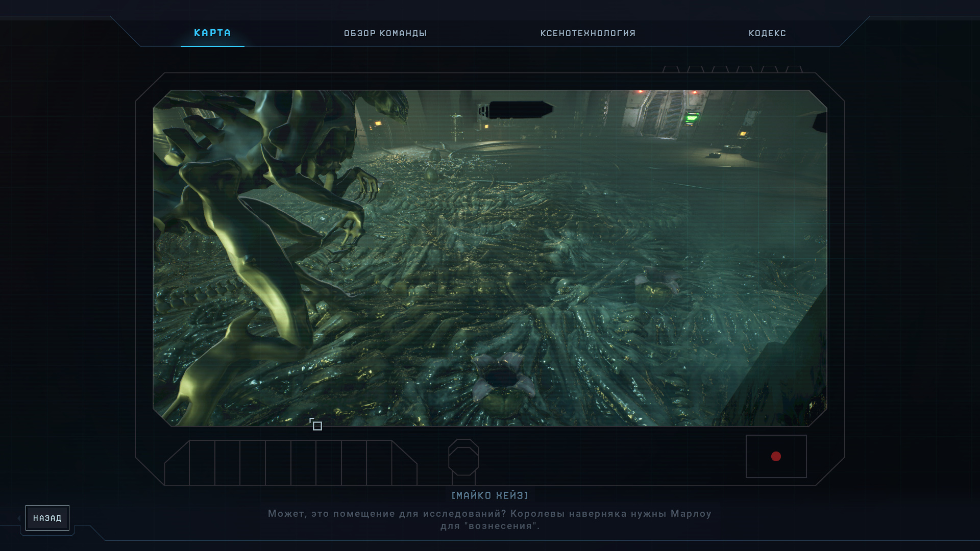Click the speaker name МАЙКО ХЕЙЗ
Screen dimensions: 980x551
click(x=490, y=495)
